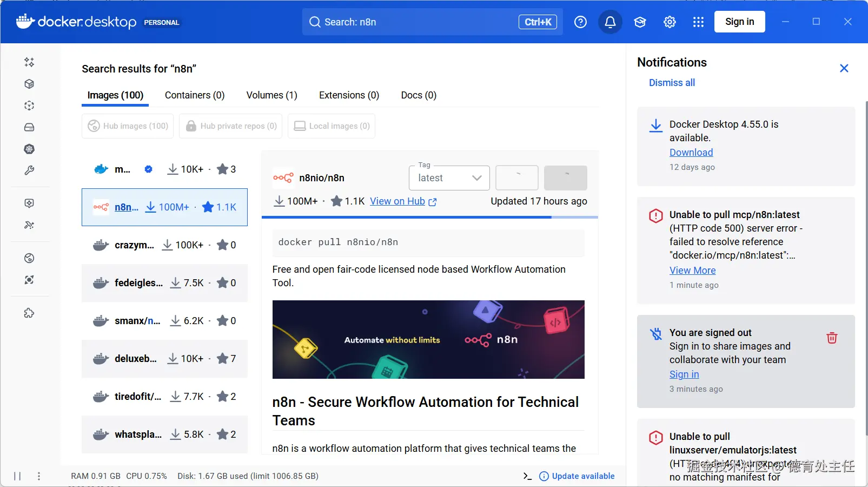The image size is (868, 487).
Task: Click the Ctrl+K shortcut badge
Action: 538,22
